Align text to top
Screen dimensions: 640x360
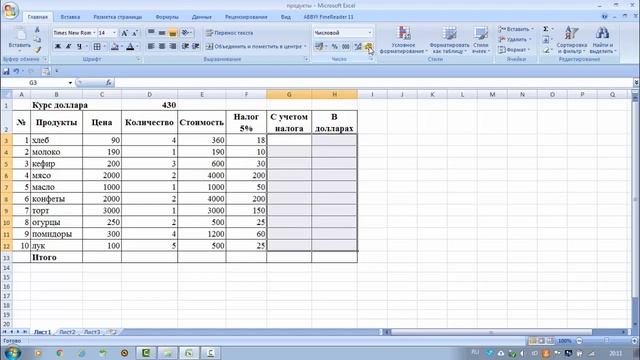[x=151, y=33]
